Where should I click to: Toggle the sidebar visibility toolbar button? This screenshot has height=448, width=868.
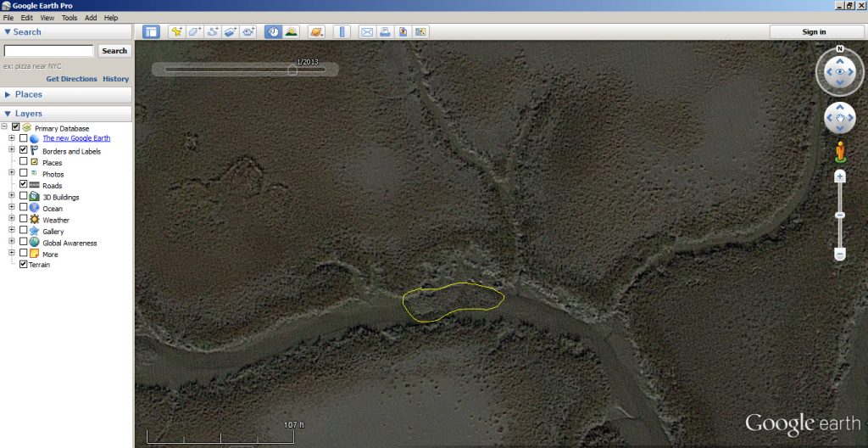[x=151, y=31]
